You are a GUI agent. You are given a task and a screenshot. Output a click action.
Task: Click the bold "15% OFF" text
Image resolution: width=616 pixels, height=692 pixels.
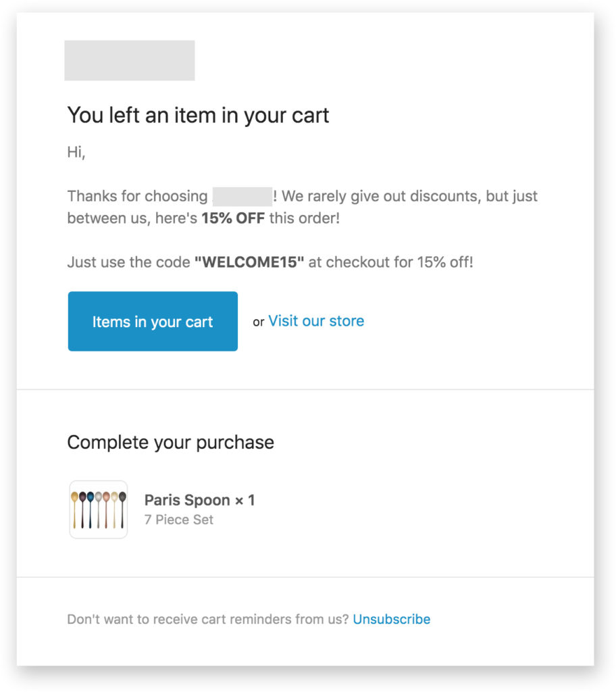[233, 219]
